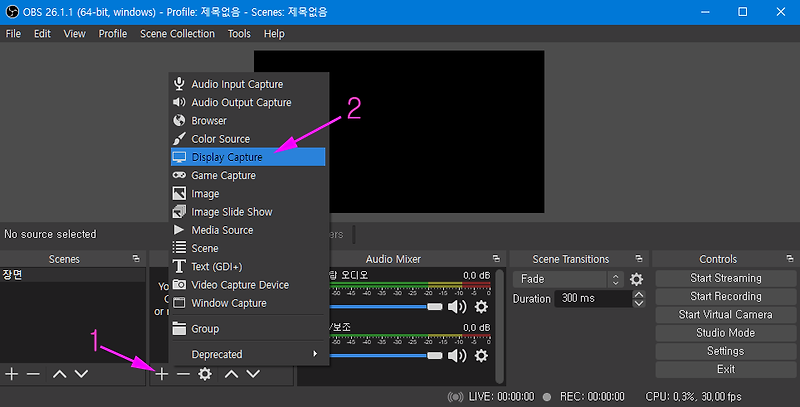Add a new source with the plus icon
This screenshot has width=800, height=407.
162,374
